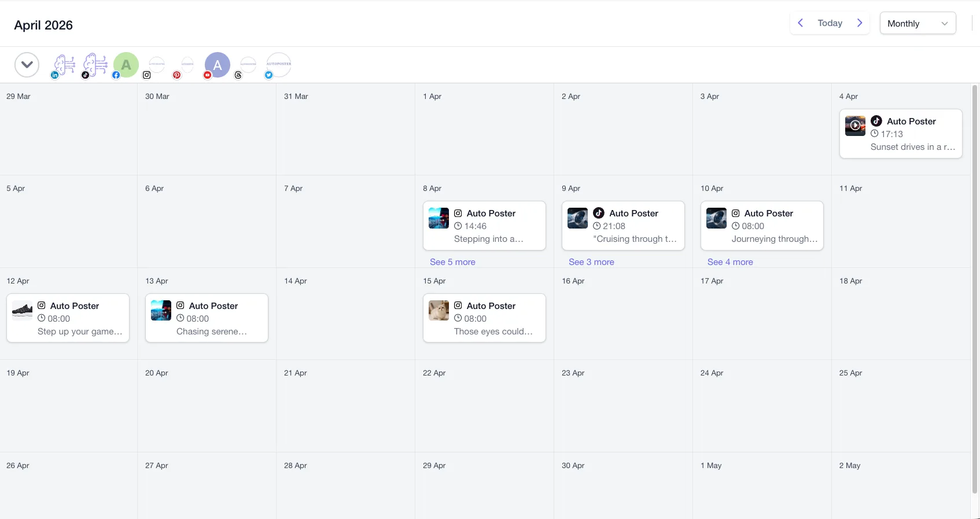This screenshot has width=980, height=519.
Task: Click the 1 May date label
Action: point(711,466)
